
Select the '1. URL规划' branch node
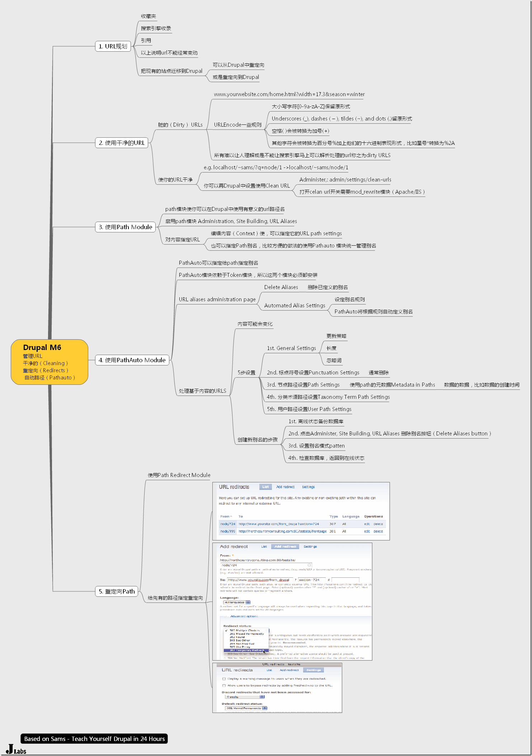click(x=113, y=46)
